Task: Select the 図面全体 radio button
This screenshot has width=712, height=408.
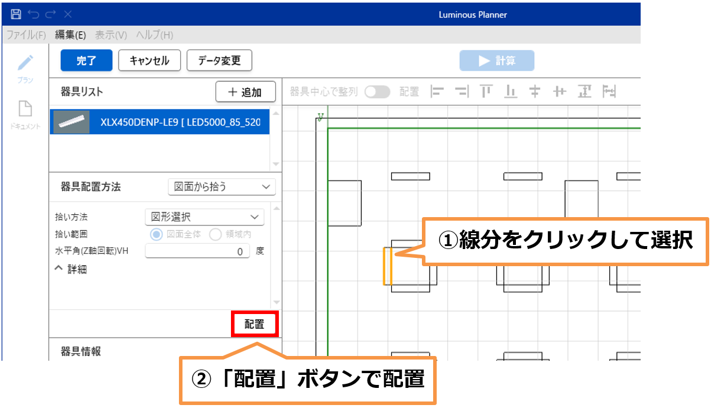Action: 156,234
